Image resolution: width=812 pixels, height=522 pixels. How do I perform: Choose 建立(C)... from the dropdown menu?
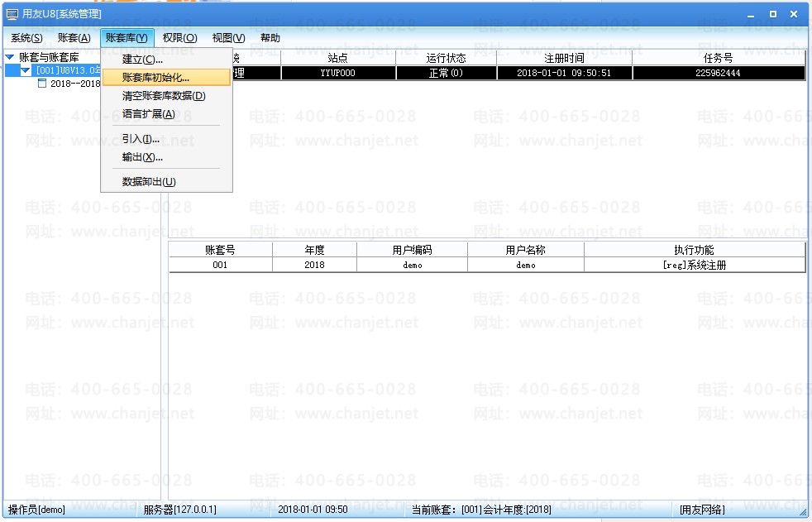click(167, 60)
